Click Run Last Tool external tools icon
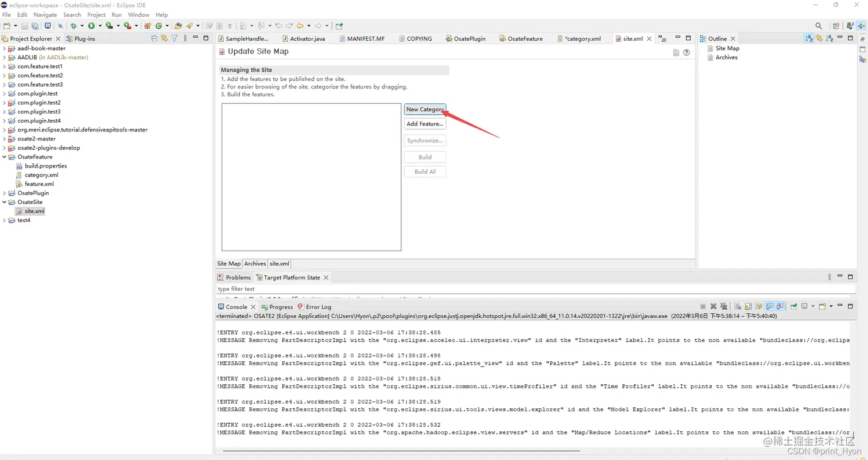Viewport: 868px width, 460px height. point(127,26)
